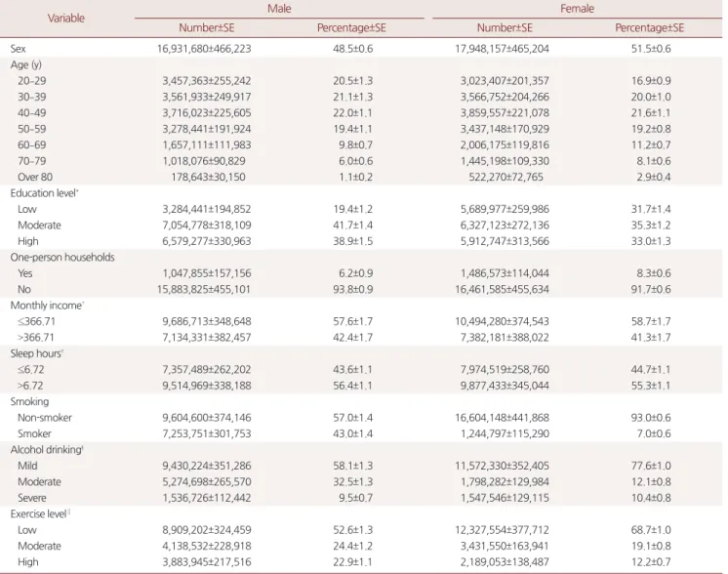Click the '40-49' age row label
Viewport: 728px width, 574px height.
click(x=32, y=113)
